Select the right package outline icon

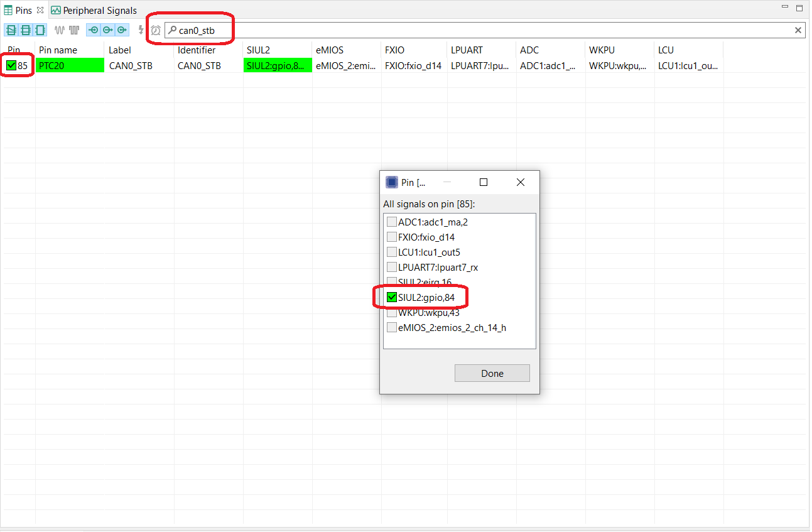(40, 30)
